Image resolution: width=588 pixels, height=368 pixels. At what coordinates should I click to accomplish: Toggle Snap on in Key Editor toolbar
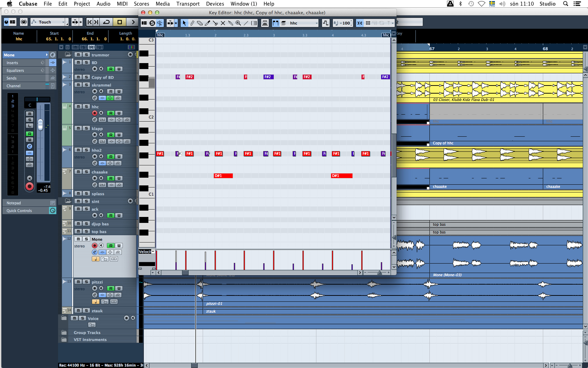[360, 23]
